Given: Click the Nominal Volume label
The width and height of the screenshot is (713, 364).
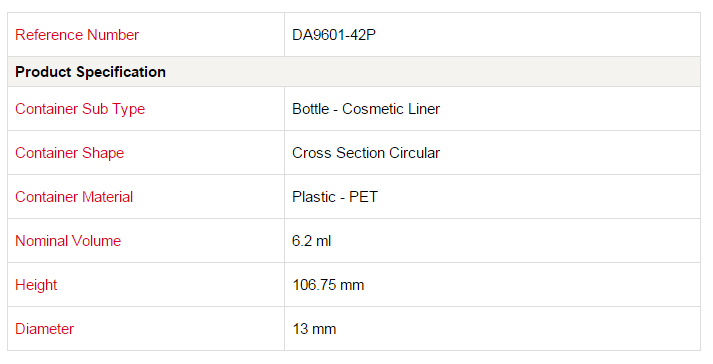Looking at the screenshot, I should click(68, 241).
